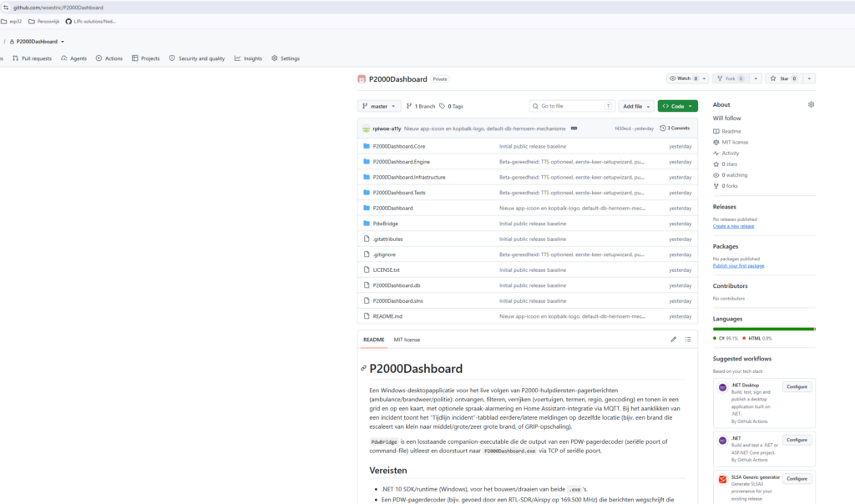Viewport: 855px width, 504px height.
Task: Open the Activity link in About
Action: coord(726,153)
